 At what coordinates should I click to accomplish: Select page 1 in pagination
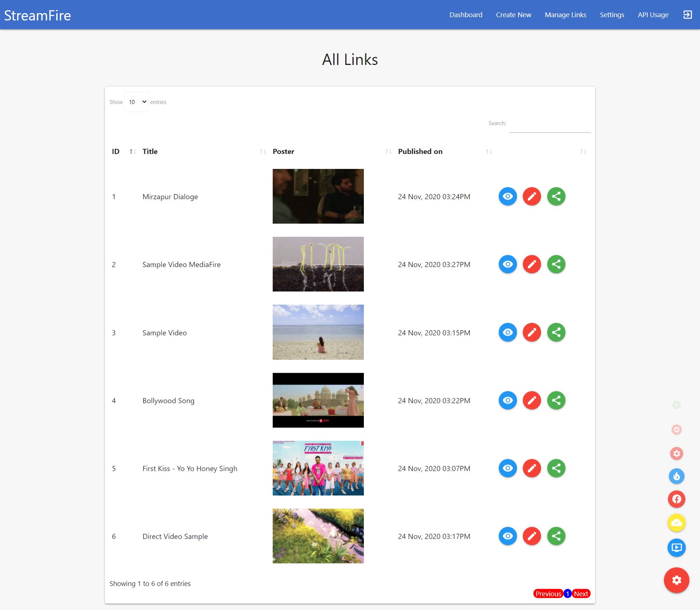(x=567, y=594)
